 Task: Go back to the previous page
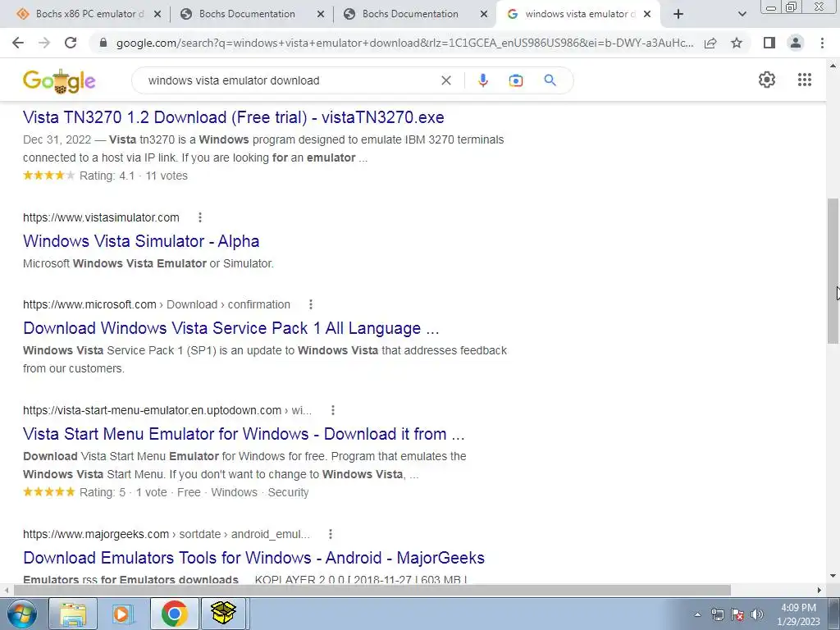click(x=18, y=43)
